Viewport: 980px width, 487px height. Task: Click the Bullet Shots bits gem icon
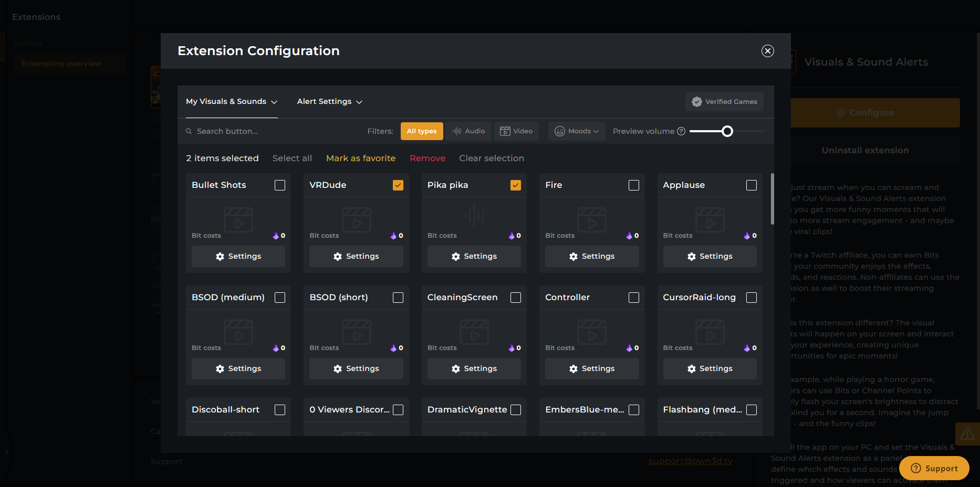click(276, 236)
